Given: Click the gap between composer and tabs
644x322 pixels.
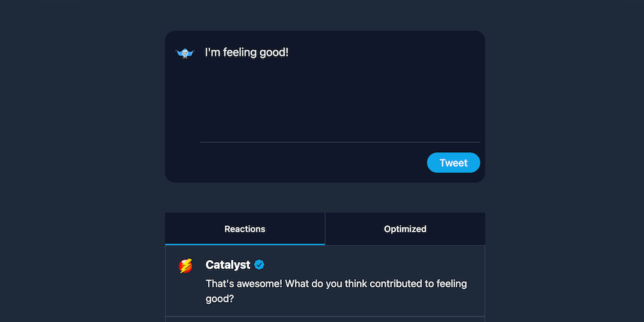Looking at the screenshot, I should [325, 197].
